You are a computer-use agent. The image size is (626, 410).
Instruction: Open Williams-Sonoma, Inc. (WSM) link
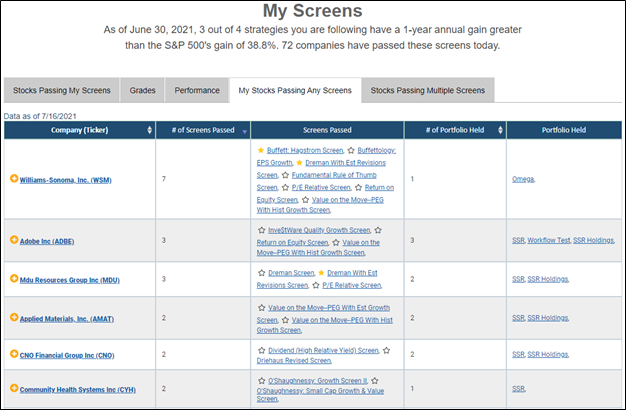click(65, 180)
